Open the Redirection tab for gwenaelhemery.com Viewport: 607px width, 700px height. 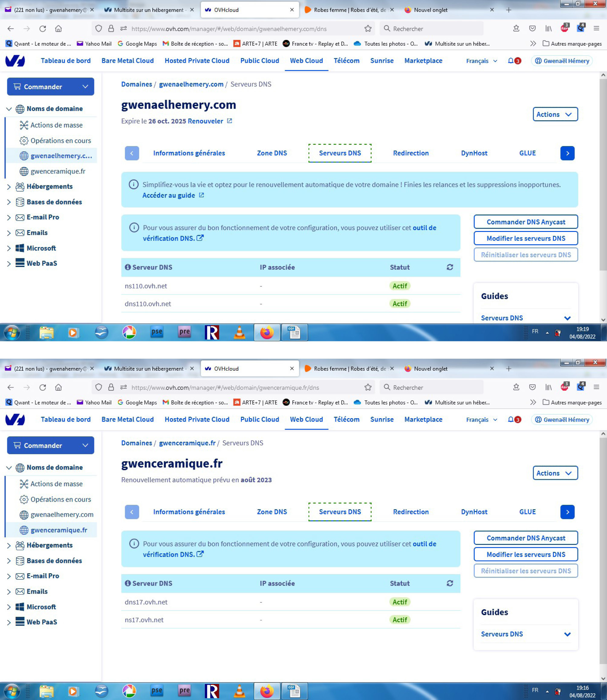[x=411, y=153]
